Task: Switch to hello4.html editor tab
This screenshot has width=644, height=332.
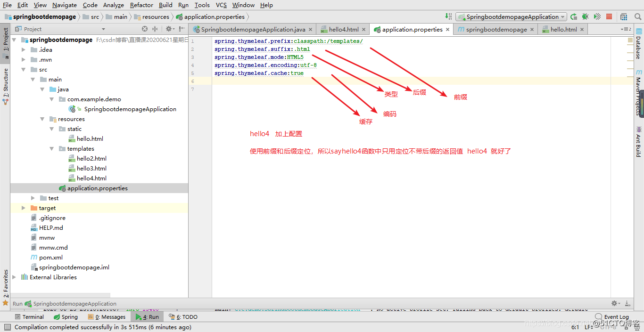Action: (344, 29)
